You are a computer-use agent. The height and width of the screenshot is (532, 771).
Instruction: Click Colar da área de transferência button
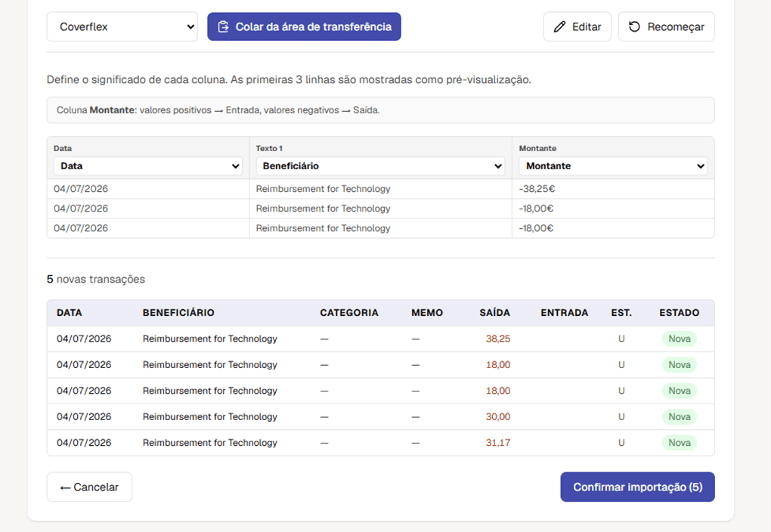pos(304,26)
